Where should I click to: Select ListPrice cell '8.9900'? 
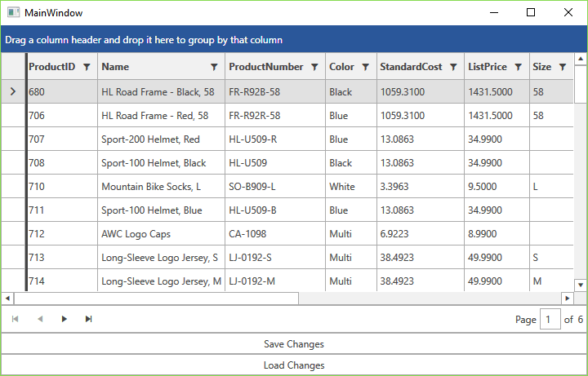point(497,233)
